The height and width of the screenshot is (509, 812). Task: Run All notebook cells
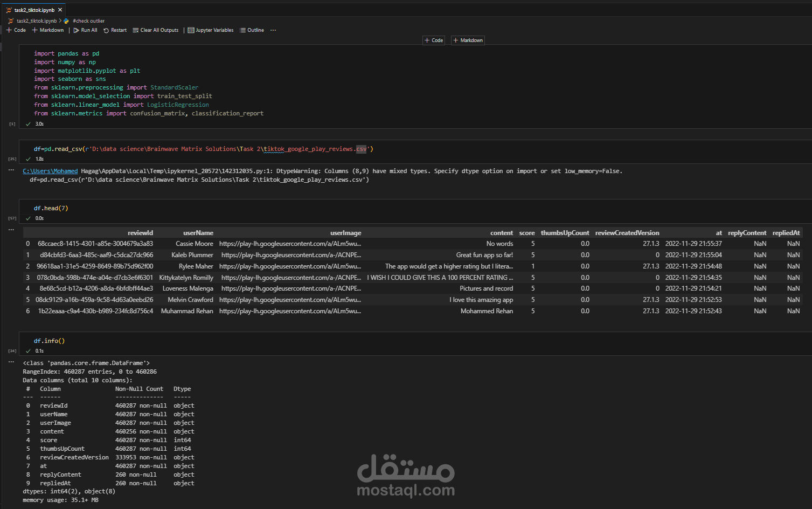85,30
